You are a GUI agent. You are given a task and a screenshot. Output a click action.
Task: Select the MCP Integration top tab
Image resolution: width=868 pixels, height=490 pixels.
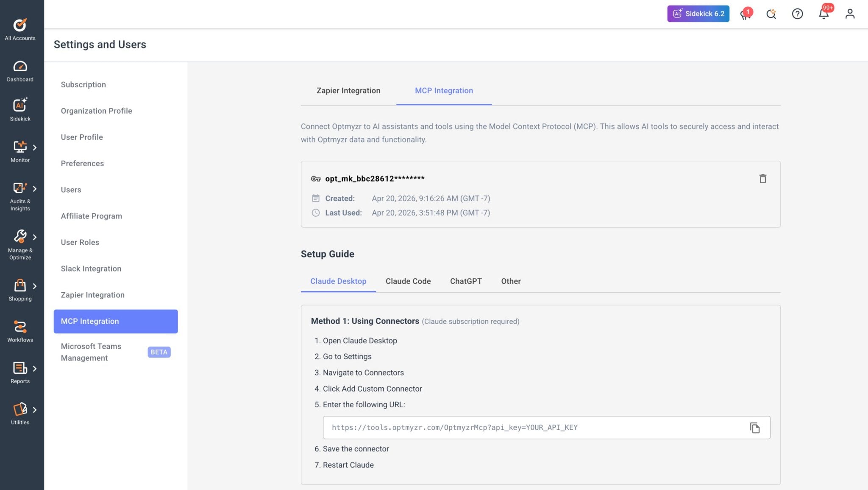[444, 91]
